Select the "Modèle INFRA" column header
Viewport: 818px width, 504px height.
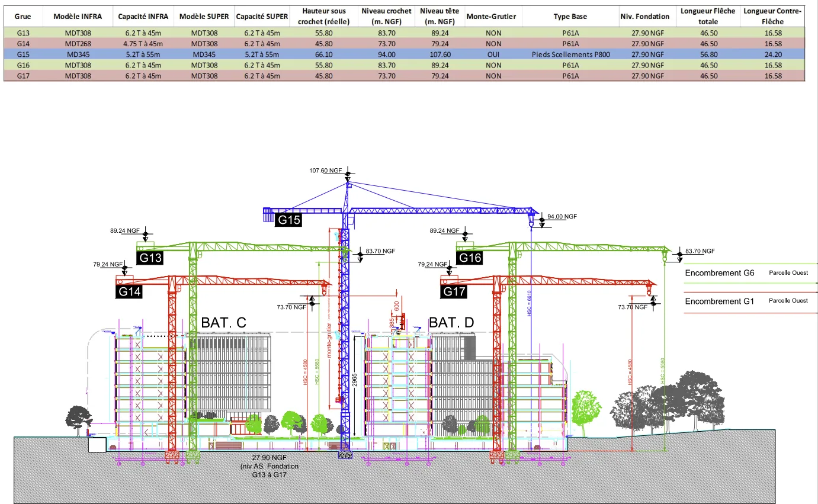tap(78, 17)
